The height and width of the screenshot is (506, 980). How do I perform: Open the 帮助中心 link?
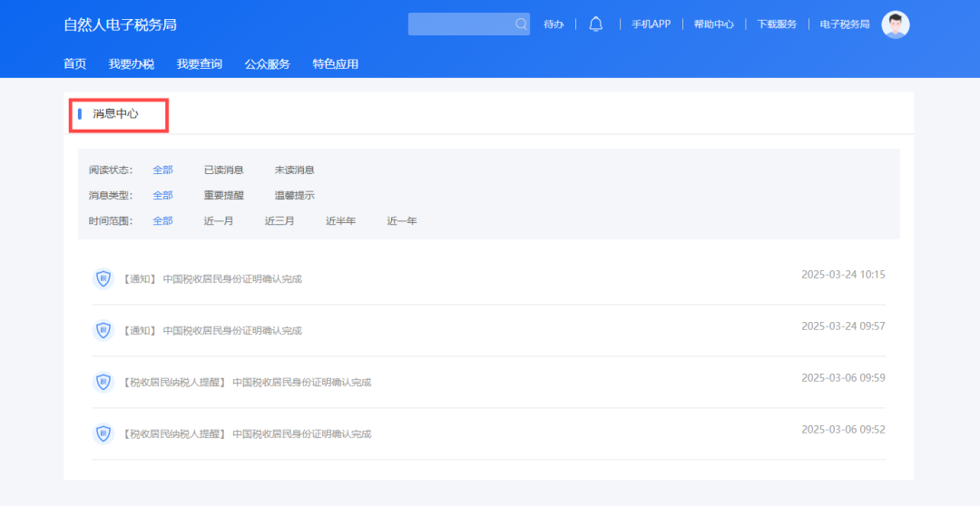[x=713, y=24]
